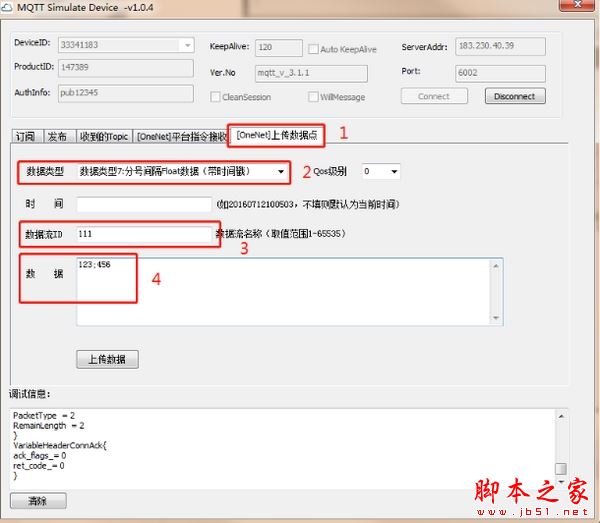The height and width of the screenshot is (523, 600).
Task: Click the 'ack_flags_= 0' debug line
Action: tap(40, 455)
